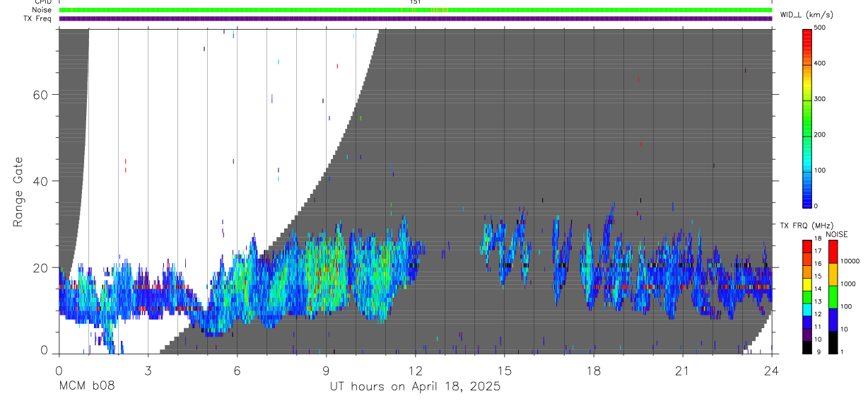Click the 'MCM b08' radar beam label
This screenshot has width=868, height=401.
(86, 386)
